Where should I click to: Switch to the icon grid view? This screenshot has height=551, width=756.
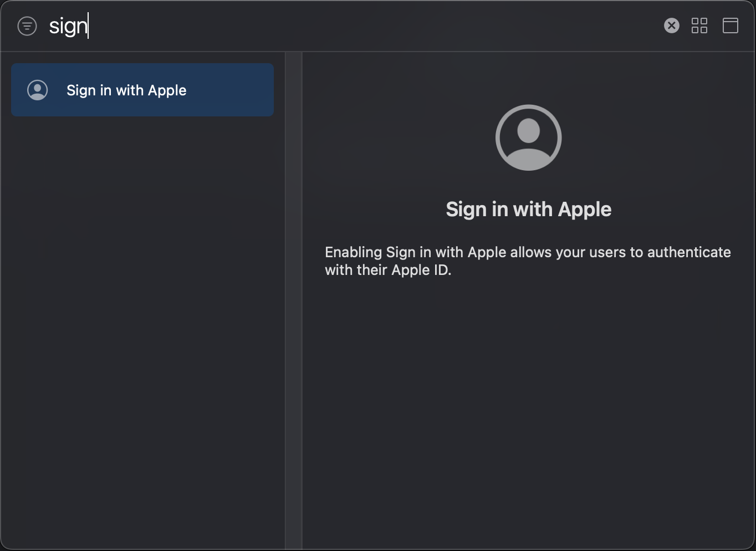[699, 25]
